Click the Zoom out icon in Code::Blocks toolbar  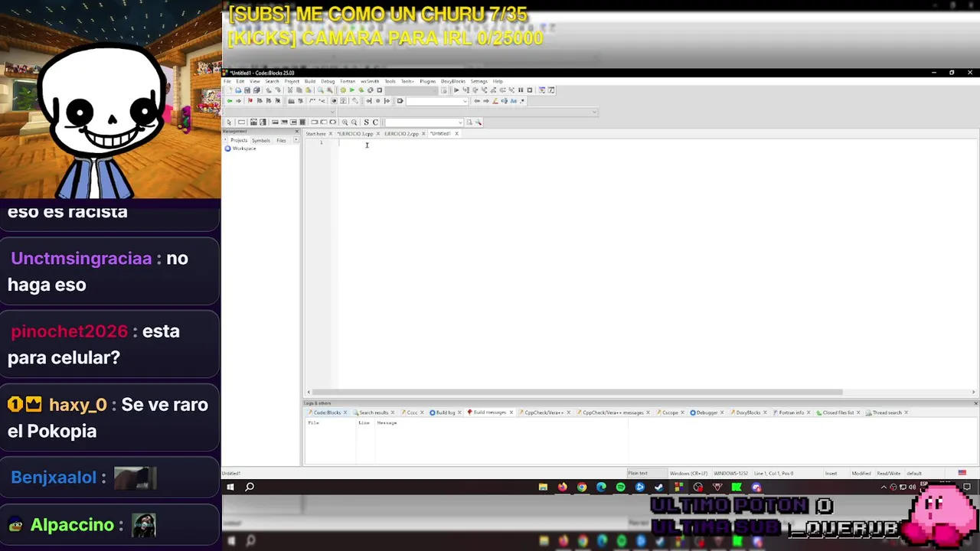354,122
